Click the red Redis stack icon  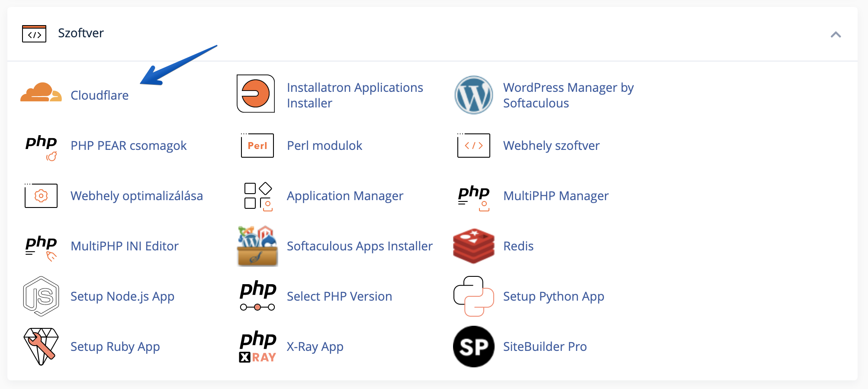coord(474,246)
